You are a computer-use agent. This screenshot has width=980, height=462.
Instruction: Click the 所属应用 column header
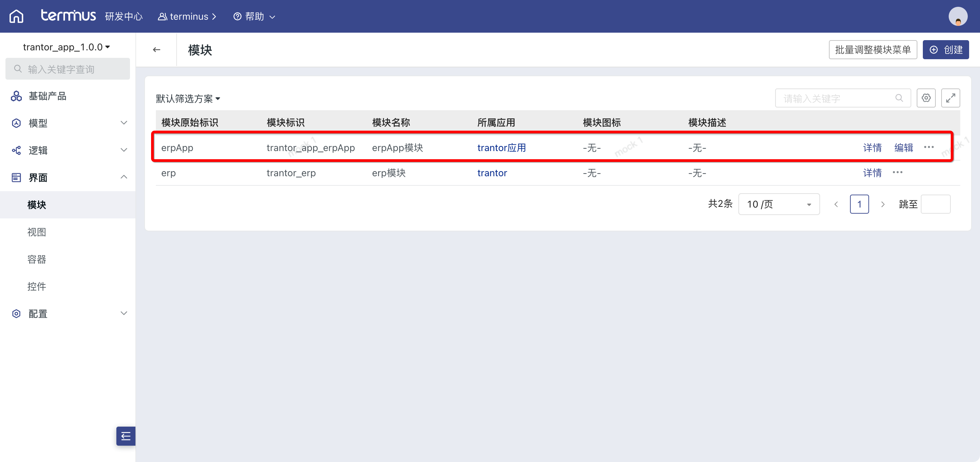496,123
